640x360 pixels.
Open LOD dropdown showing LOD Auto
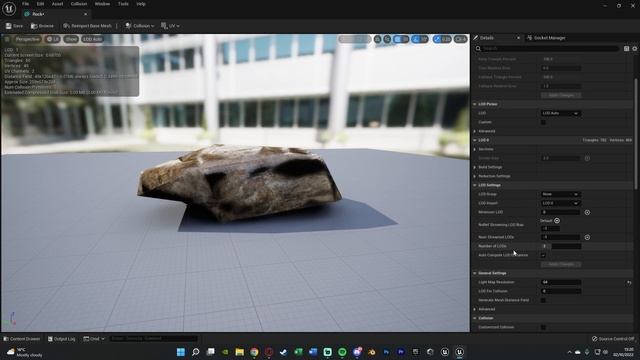[560, 113]
